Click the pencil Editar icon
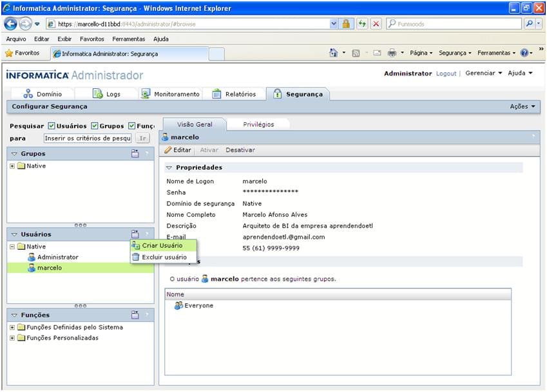Viewport: 547px width, 392px height. (168, 150)
